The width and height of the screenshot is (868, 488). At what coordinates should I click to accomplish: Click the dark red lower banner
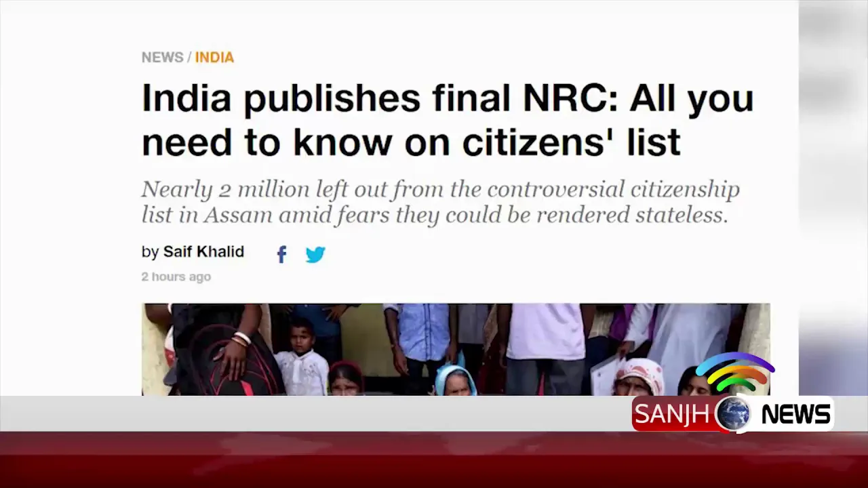[434, 460]
